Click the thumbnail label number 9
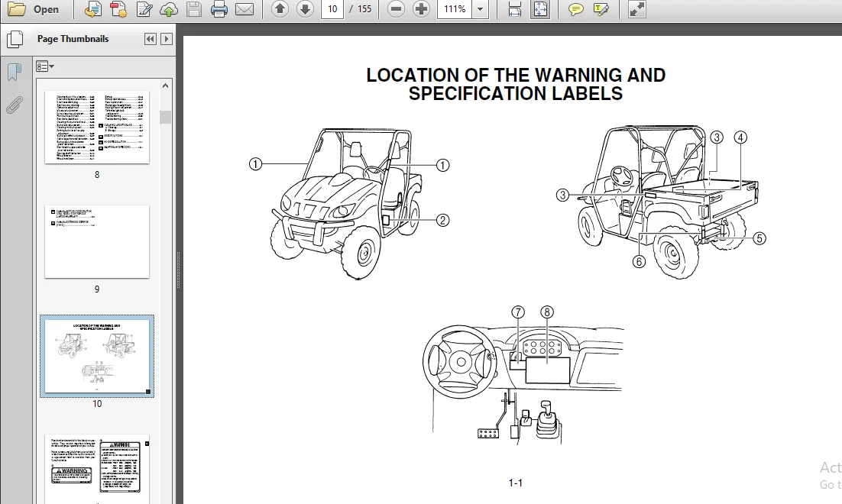842x504 pixels. coord(97,289)
